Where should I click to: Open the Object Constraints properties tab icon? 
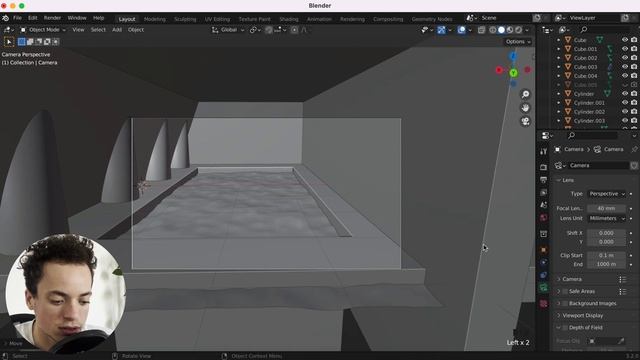coord(543,275)
